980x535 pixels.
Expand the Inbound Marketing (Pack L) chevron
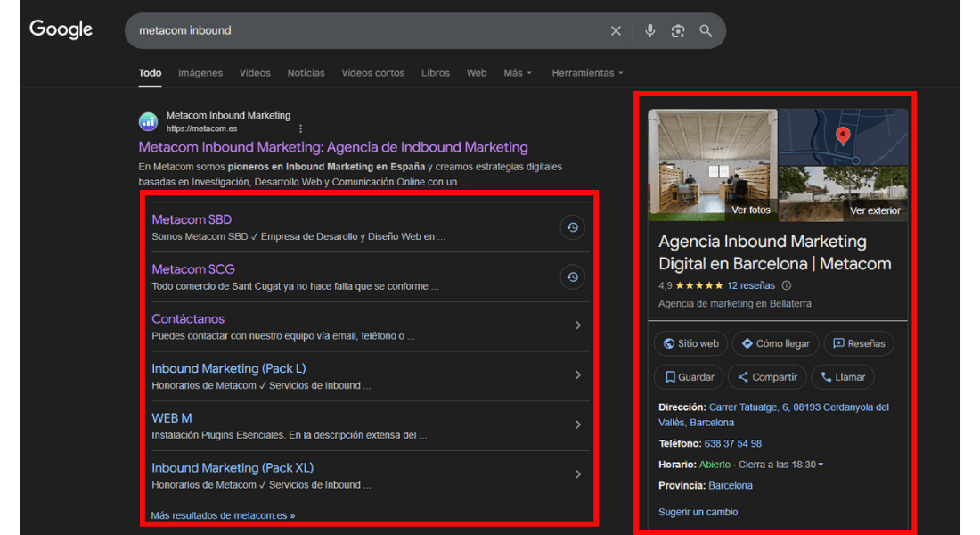pyautogui.click(x=578, y=374)
